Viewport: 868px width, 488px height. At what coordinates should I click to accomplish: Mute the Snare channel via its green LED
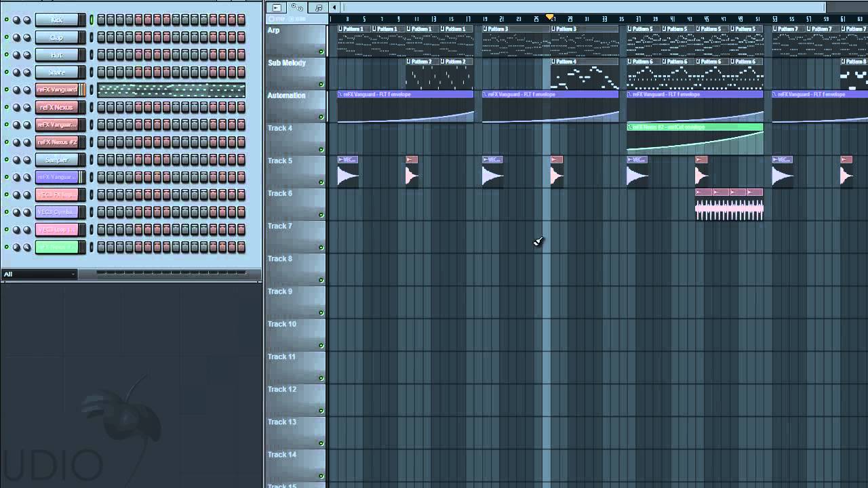7,73
